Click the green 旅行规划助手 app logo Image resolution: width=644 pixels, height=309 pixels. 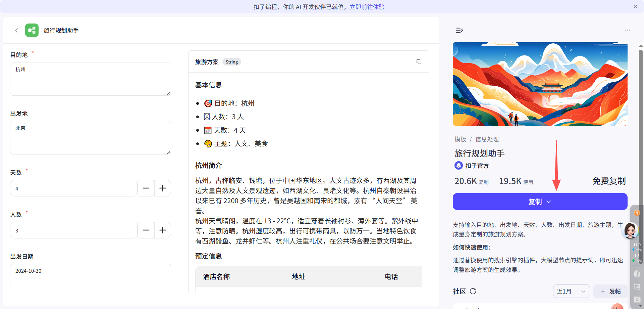pyautogui.click(x=32, y=30)
